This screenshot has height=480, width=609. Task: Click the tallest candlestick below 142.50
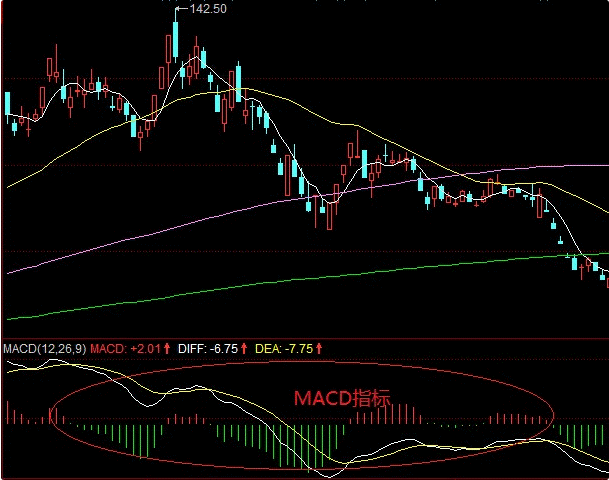coord(175,40)
